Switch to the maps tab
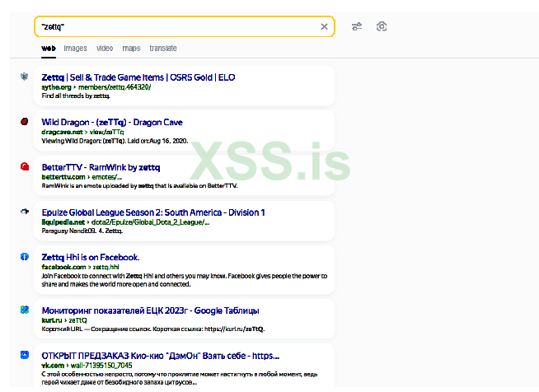539x392 pixels. pyautogui.click(x=131, y=48)
